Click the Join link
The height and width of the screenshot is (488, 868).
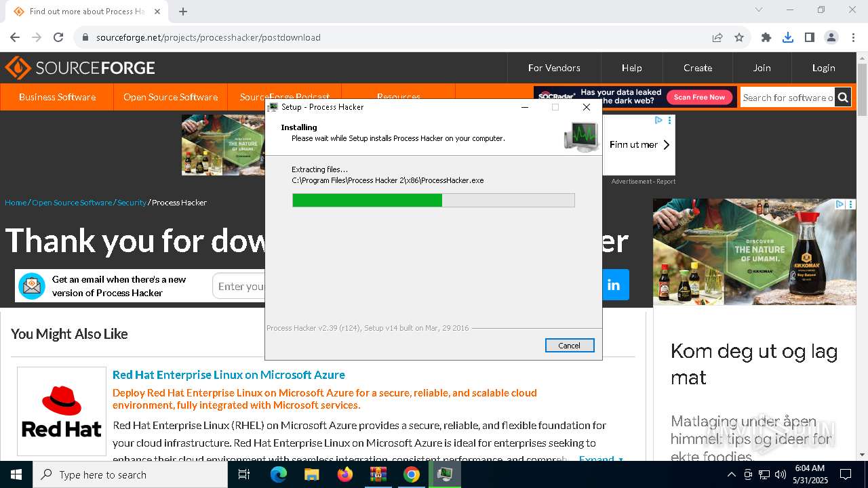tap(762, 68)
